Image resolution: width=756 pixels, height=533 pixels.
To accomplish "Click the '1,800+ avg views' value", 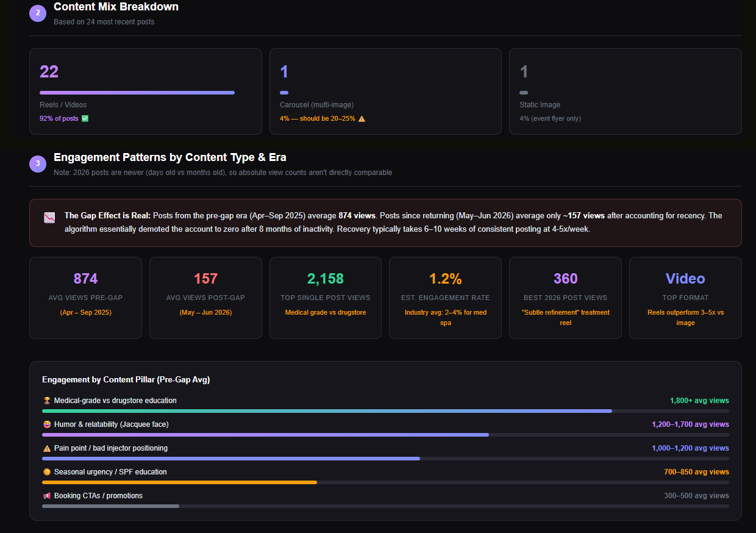I will 699,401.
